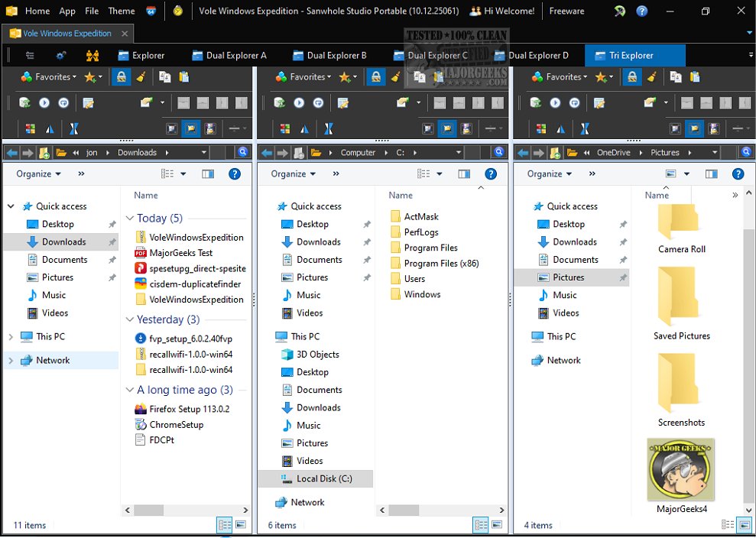Viewport: 756px width, 538px height.
Task: Close the Vole Windows Expedition tab
Action: [125, 34]
